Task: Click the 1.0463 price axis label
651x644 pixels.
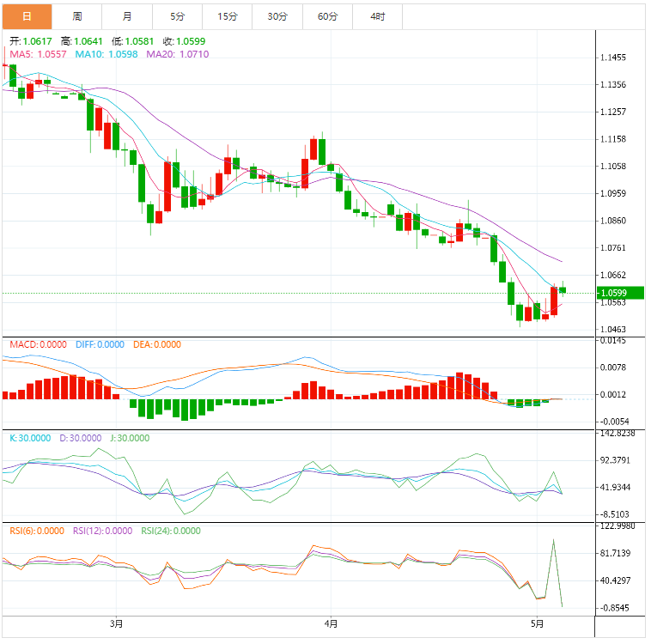Action: 613,329
